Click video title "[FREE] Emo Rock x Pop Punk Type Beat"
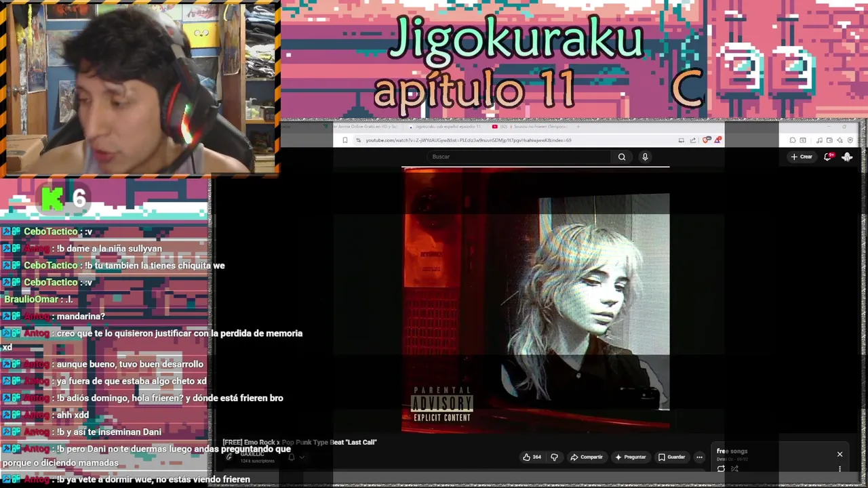 (299, 442)
